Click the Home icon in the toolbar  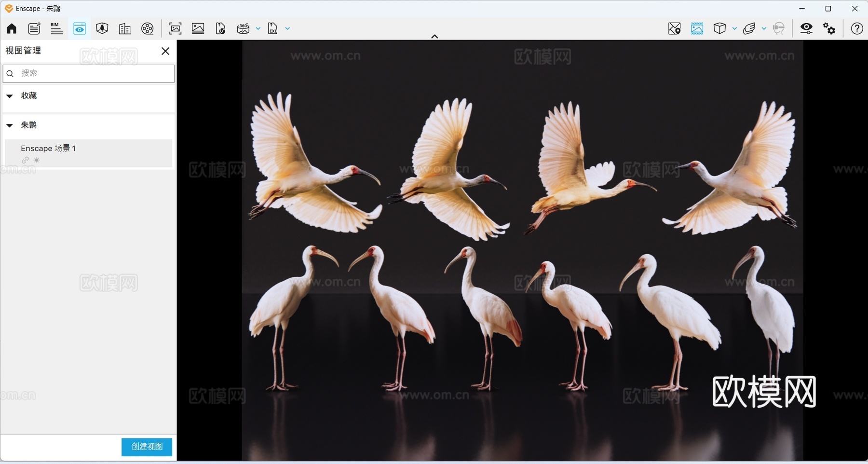point(12,28)
